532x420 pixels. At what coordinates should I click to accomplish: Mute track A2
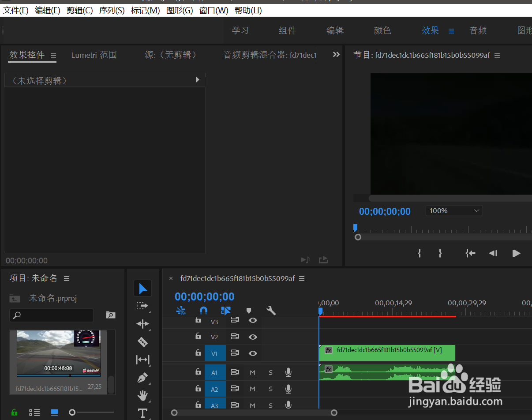coord(253,389)
